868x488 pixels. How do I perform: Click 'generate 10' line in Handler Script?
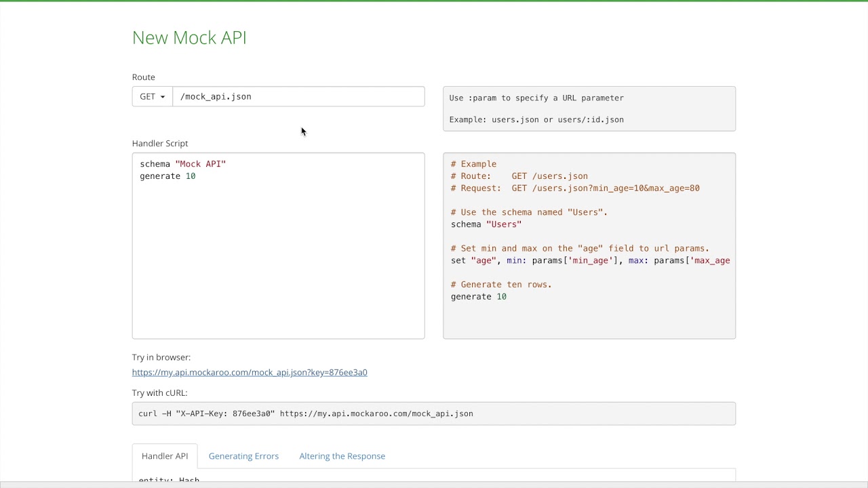click(x=167, y=176)
